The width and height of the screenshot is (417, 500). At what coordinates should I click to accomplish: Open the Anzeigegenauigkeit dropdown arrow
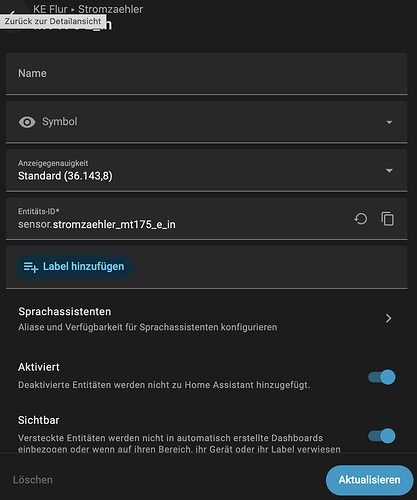[x=389, y=171]
